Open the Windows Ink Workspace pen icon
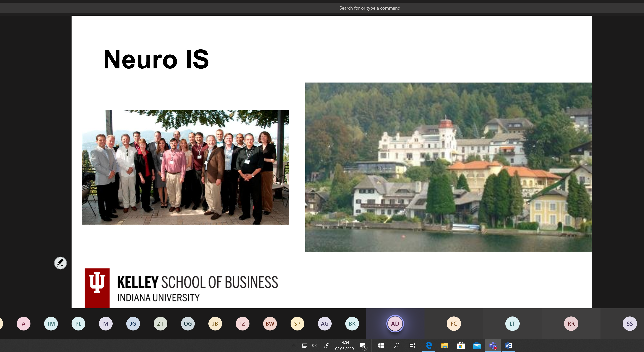The image size is (644, 352). click(x=326, y=345)
